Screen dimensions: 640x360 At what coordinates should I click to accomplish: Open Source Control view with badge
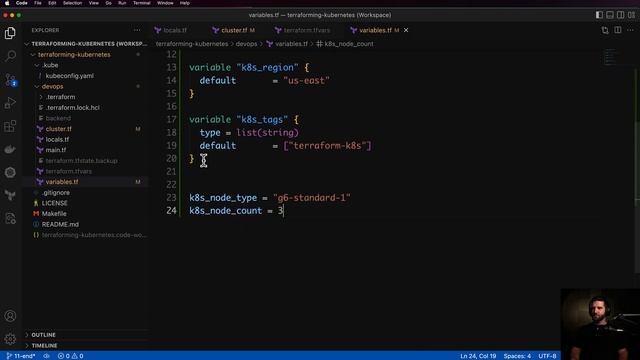[10, 80]
